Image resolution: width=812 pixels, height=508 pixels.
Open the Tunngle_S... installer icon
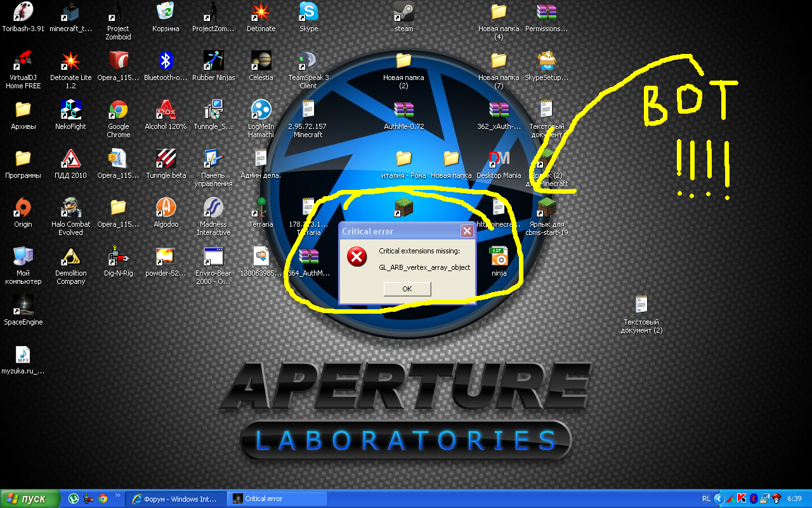pyautogui.click(x=213, y=115)
